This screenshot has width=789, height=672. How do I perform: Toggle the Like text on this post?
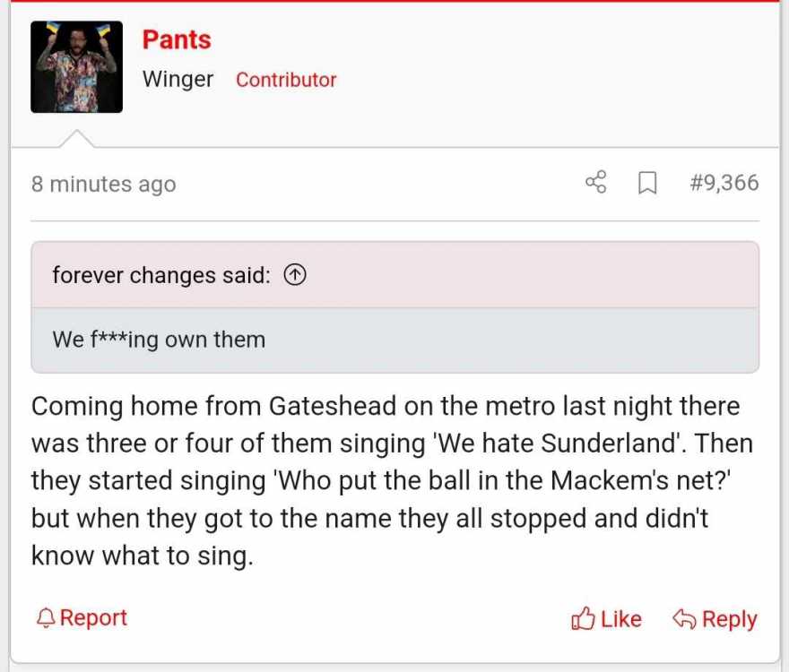[x=621, y=618]
